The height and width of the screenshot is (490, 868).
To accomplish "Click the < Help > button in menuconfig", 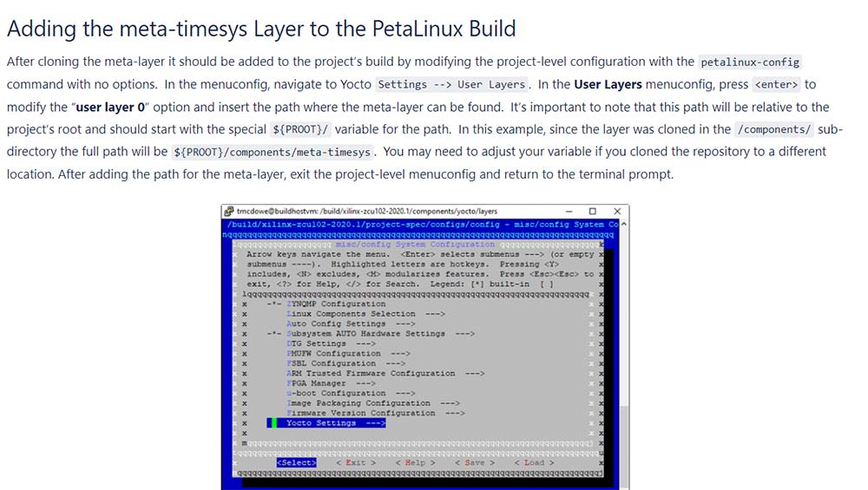I will [415, 462].
